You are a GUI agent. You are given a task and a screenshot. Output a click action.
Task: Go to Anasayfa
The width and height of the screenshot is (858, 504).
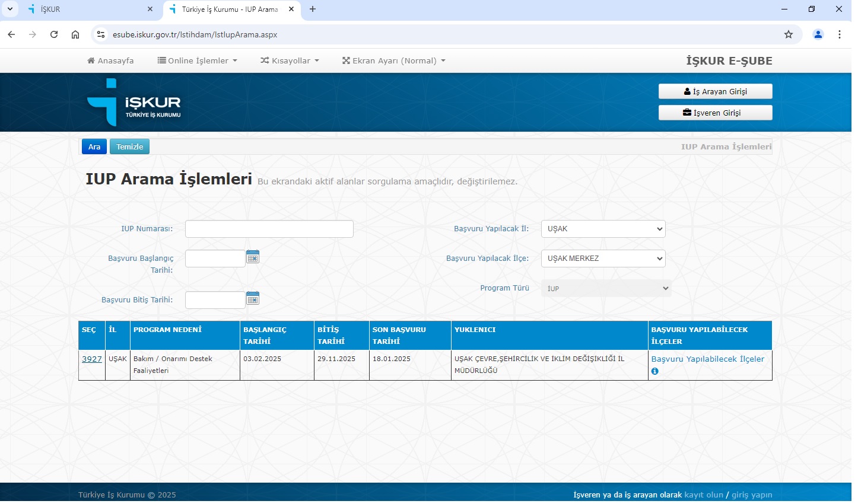(x=110, y=60)
